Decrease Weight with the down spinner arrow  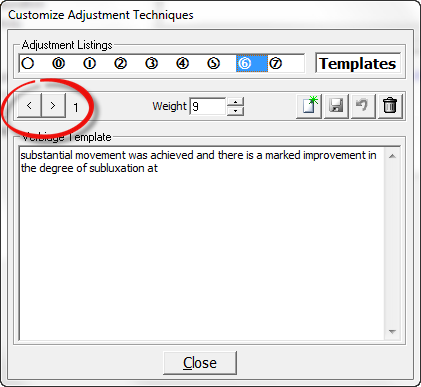[236, 111]
